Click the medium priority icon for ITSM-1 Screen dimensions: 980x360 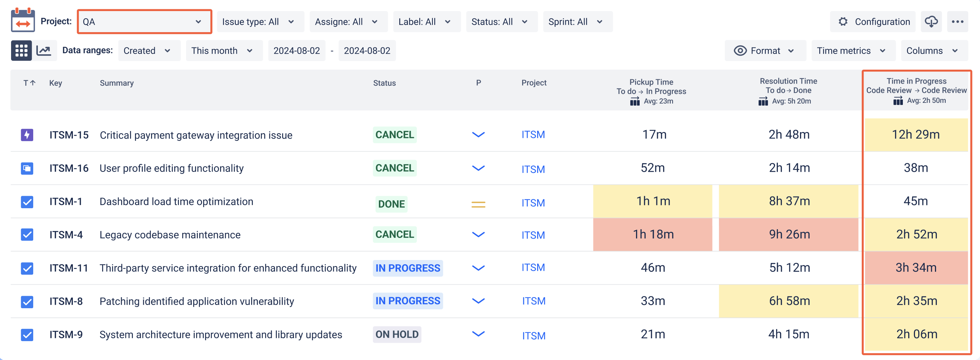point(478,204)
